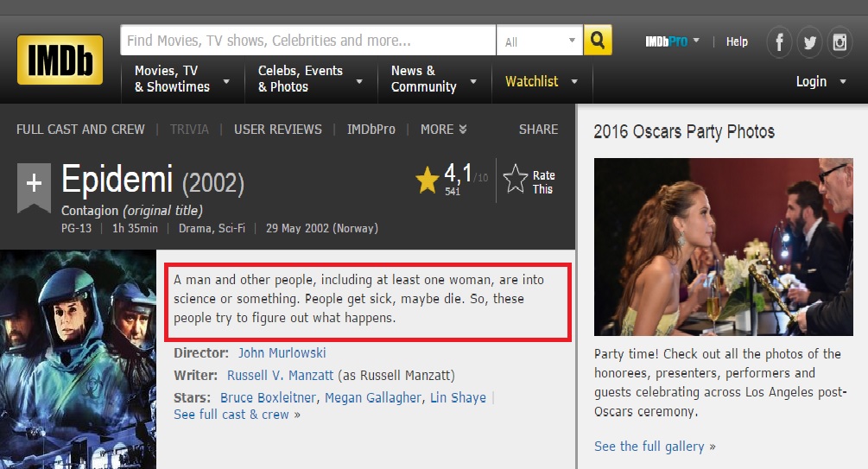Open the Login dropdown
Screen dimensions: 868x469
(821, 81)
